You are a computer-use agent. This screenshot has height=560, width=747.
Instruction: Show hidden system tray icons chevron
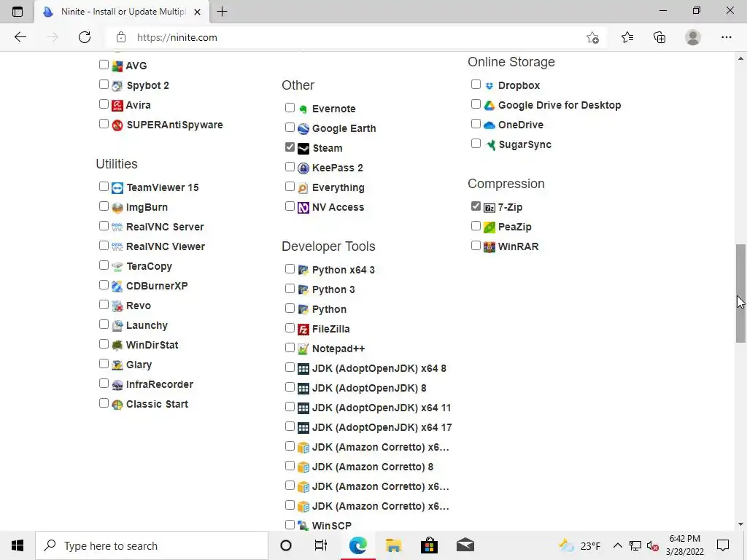click(x=617, y=545)
